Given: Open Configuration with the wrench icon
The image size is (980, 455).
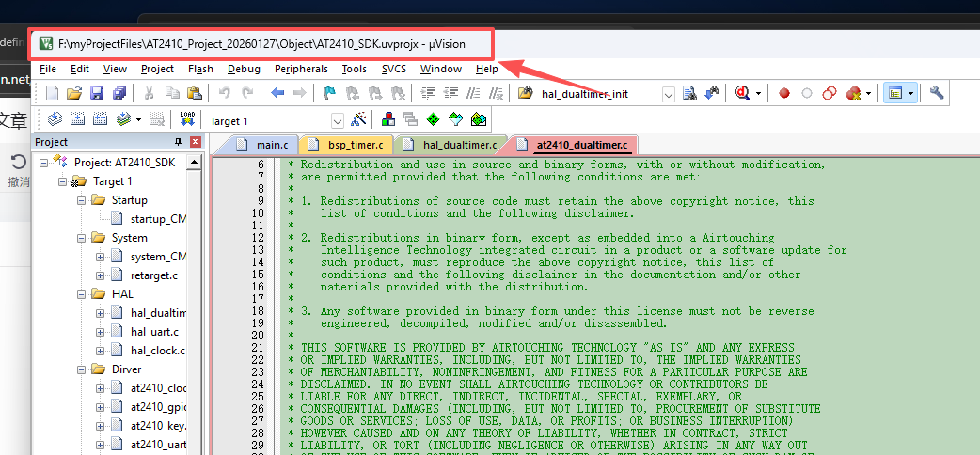Looking at the screenshot, I should pyautogui.click(x=936, y=93).
